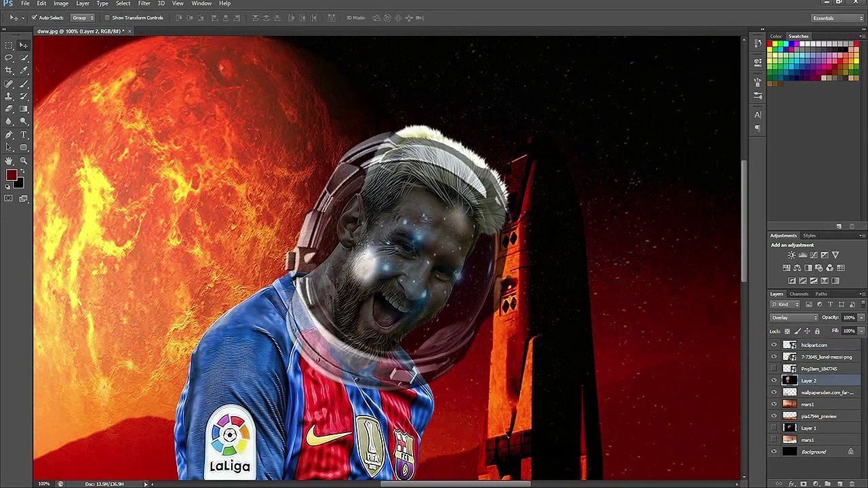This screenshot has width=868, height=488.
Task: Open the Layers panel flyout menu
Action: point(862,294)
